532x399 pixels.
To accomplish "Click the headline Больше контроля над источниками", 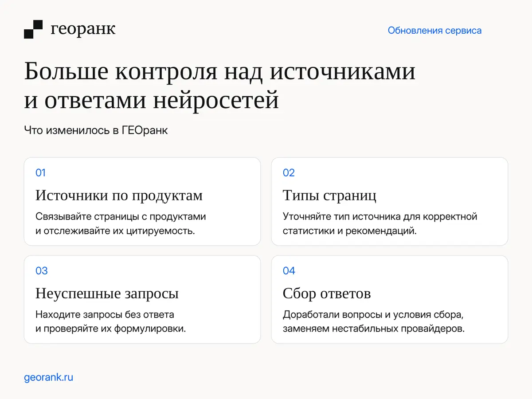I will point(219,71).
